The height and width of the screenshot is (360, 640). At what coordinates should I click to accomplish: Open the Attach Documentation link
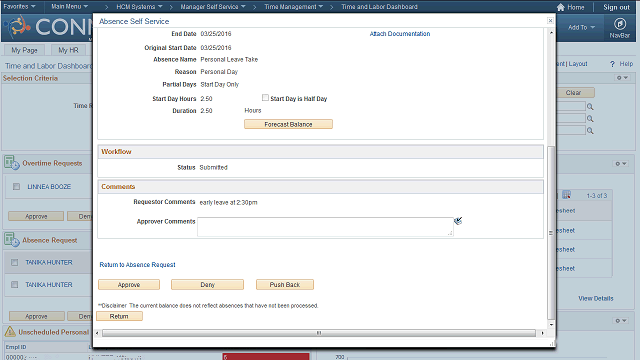pyautogui.click(x=400, y=34)
